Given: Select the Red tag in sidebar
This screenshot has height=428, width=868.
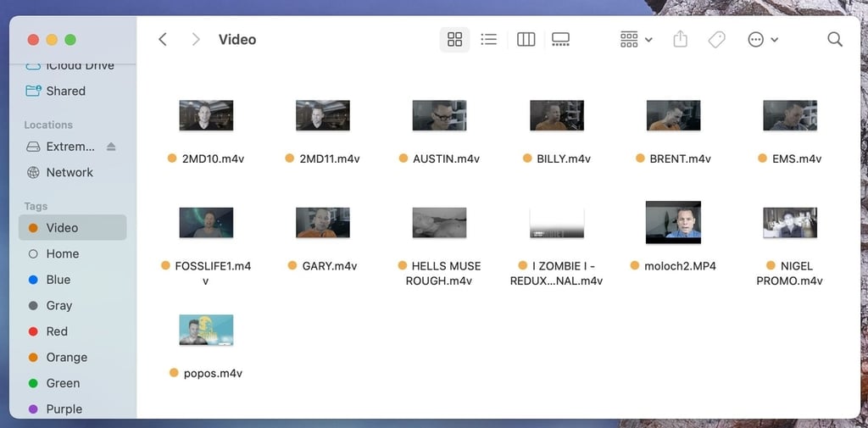Looking at the screenshot, I should pyautogui.click(x=73, y=331).
